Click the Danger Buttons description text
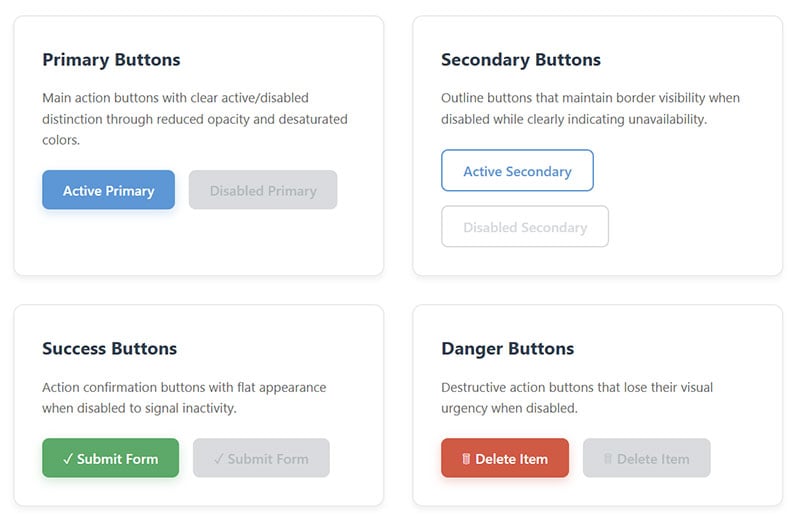Screen dimensions: 800x528 pyautogui.click(x=577, y=398)
